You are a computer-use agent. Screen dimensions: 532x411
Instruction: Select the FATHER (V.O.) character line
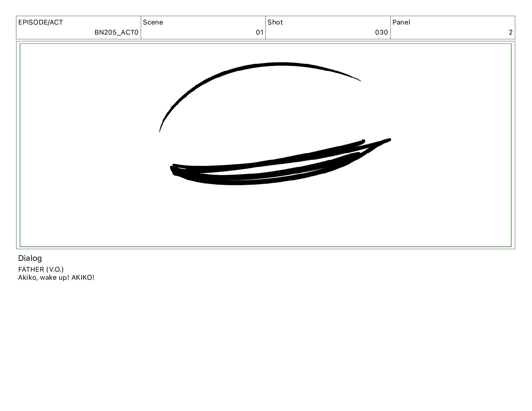click(x=41, y=269)
